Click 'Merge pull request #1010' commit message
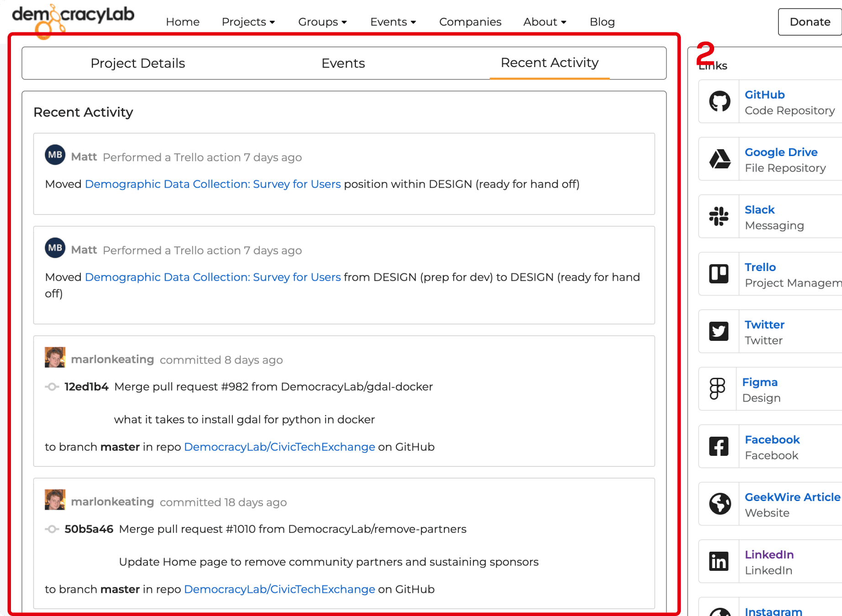Viewport: 842px width, 616px height. coord(293,529)
